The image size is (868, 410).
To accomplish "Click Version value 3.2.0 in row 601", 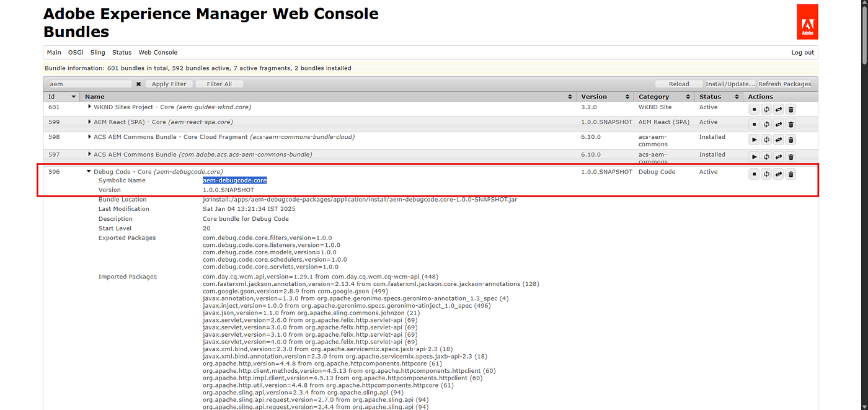I will 590,107.
